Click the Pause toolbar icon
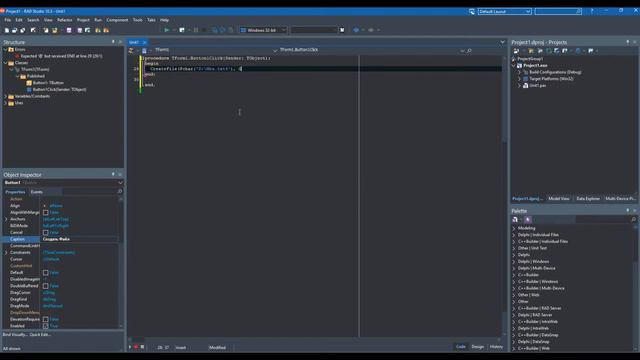Image resolution: width=640 pixels, height=360 pixels. (196, 30)
